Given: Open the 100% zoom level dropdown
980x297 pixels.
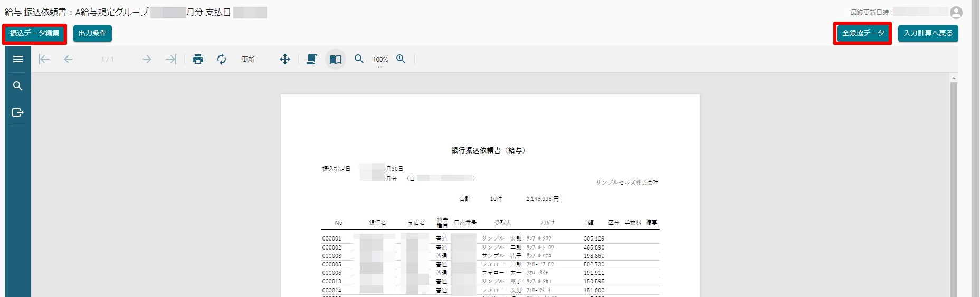Looking at the screenshot, I should [x=380, y=60].
